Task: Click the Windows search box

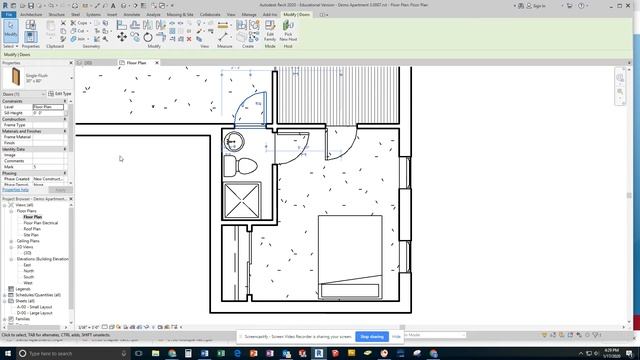Action: point(73,353)
